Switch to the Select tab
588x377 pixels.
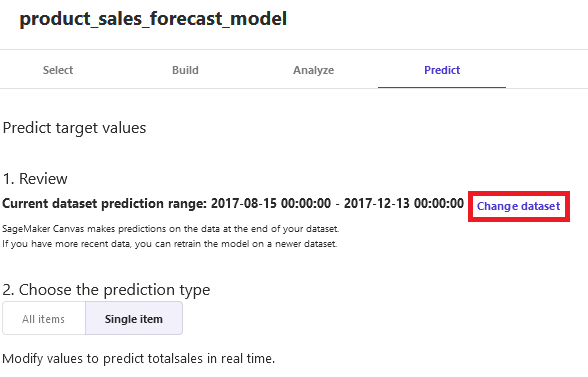click(x=58, y=70)
